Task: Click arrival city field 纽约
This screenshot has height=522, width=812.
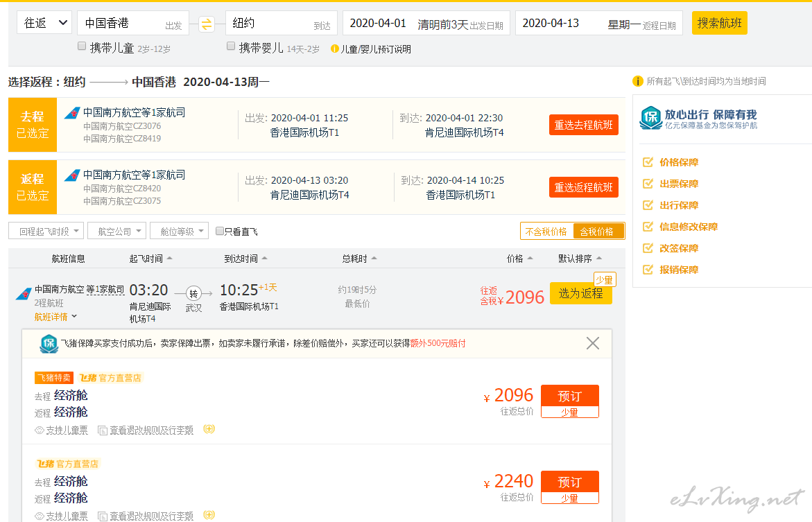Action: (282, 23)
